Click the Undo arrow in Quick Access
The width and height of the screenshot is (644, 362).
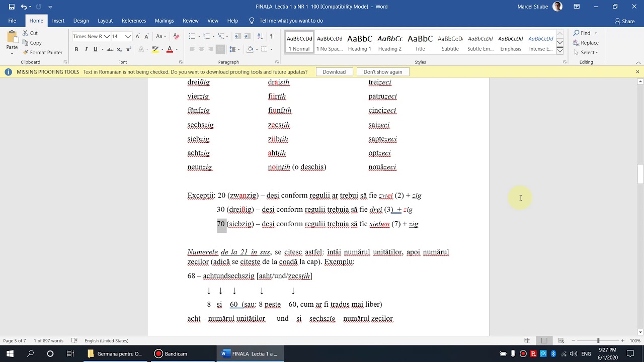click(x=24, y=7)
